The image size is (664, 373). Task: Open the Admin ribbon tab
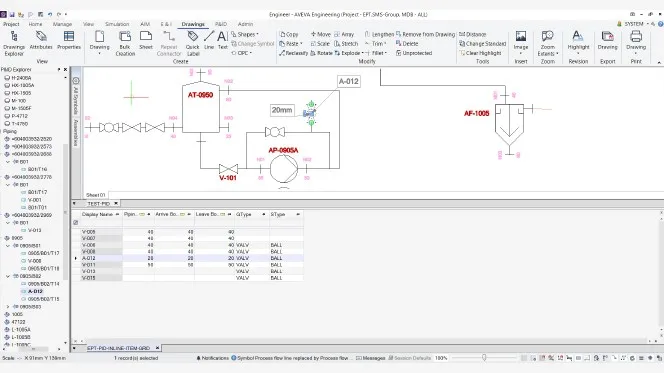point(245,24)
